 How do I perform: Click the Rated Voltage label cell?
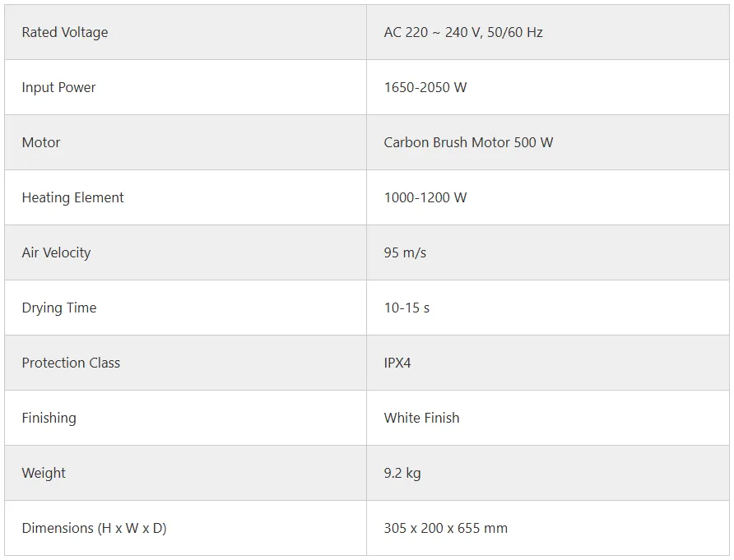point(65,33)
